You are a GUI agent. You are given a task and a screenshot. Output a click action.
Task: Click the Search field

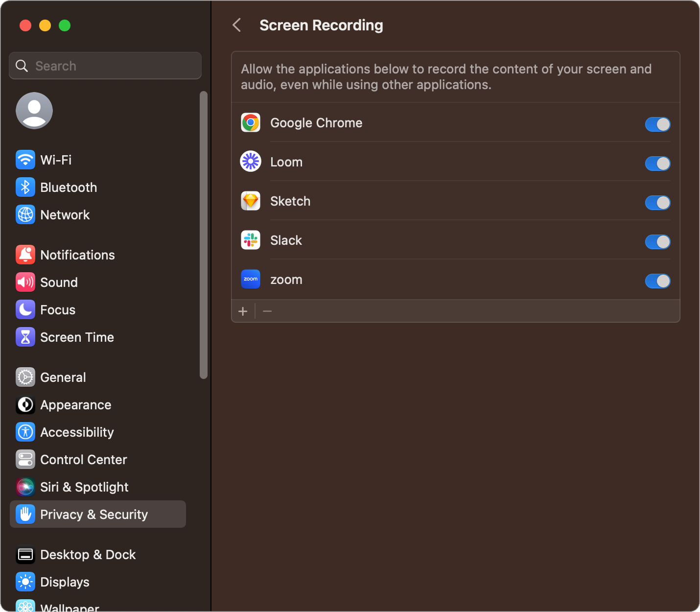[x=105, y=66]
